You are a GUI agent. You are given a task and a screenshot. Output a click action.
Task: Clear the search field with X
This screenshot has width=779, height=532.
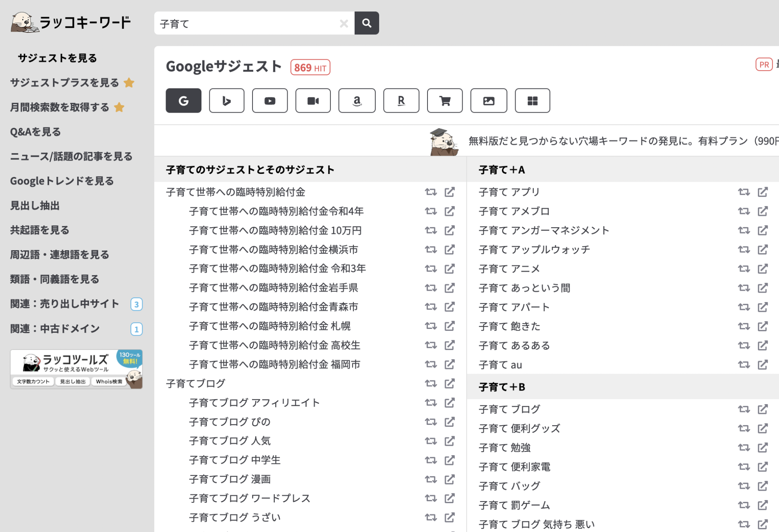click(x=344, y=23)
